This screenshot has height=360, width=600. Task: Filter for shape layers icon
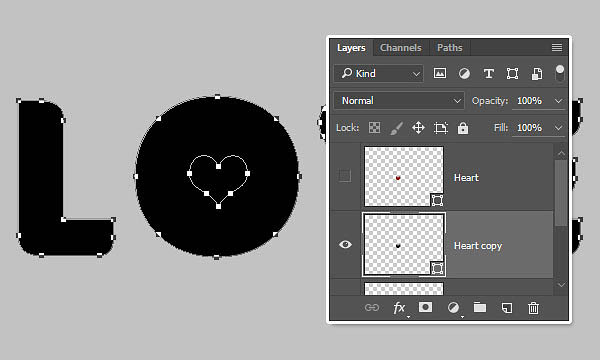pos(512,73)
